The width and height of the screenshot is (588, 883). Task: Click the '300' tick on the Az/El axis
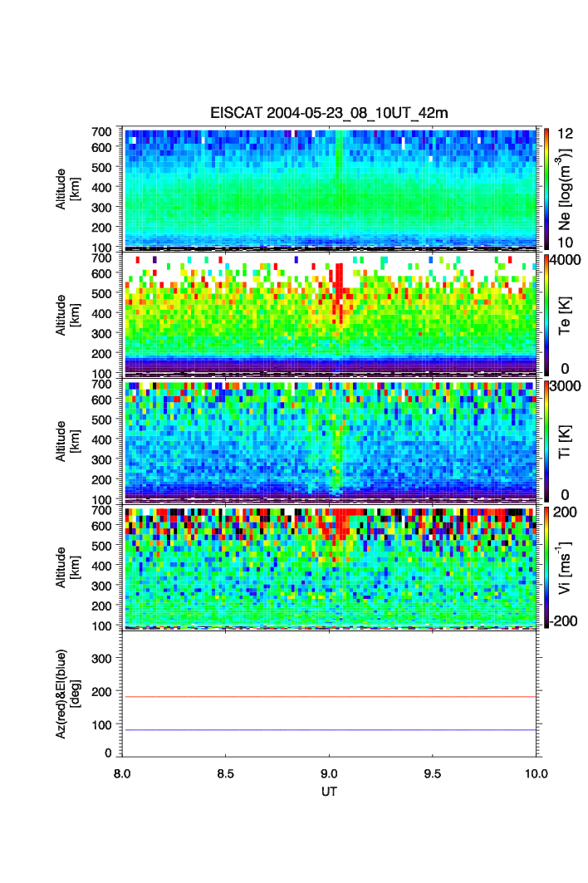point(101,659)
